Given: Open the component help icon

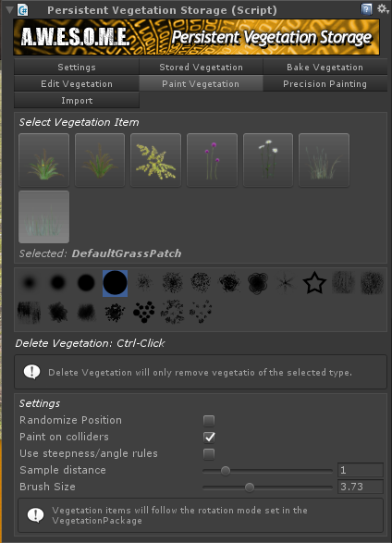Looking at the screenshot, I should (366, 9).
